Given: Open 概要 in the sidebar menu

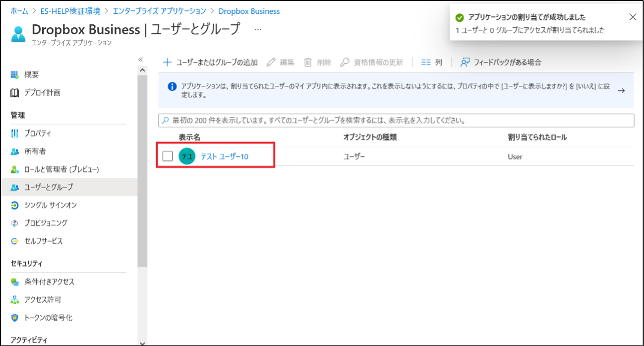Looking at the screenshot, I should pyautogui.click(x=32, y=75).
